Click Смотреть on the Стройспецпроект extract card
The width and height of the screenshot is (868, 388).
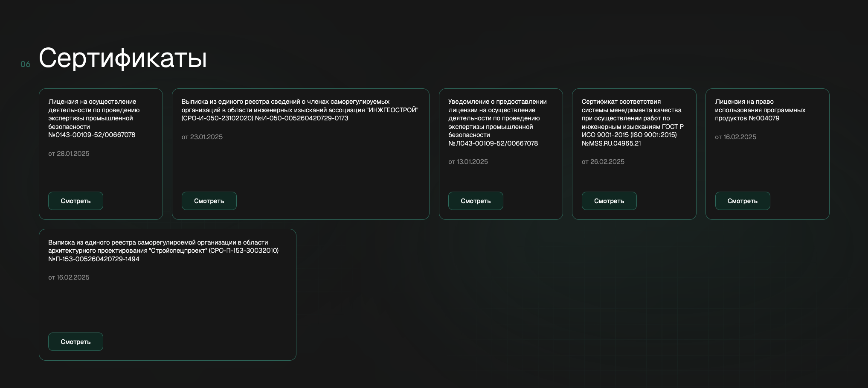coord(75,342)
